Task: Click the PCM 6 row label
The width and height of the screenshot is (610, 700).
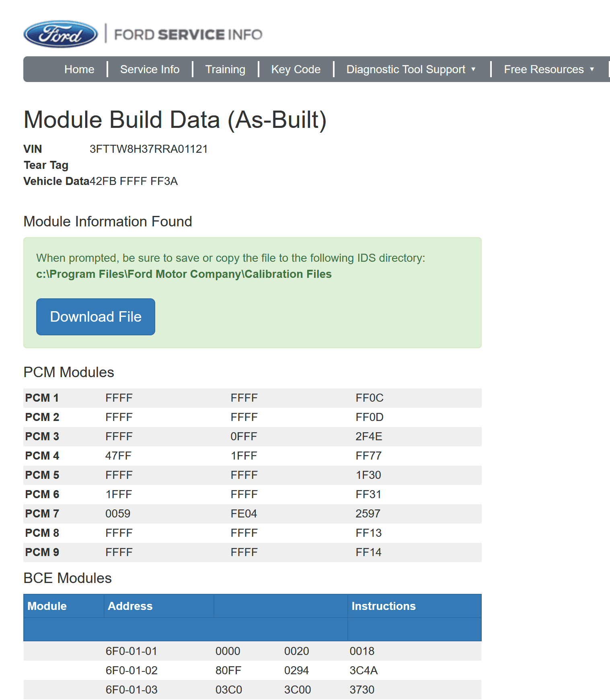Action: tap(42, 495)
